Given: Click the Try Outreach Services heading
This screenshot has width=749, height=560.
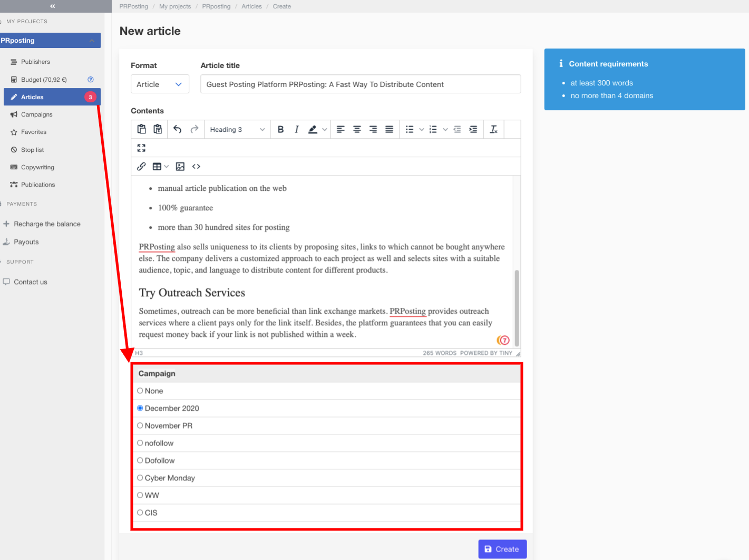Looking at the screenshot, I should 192,293.
